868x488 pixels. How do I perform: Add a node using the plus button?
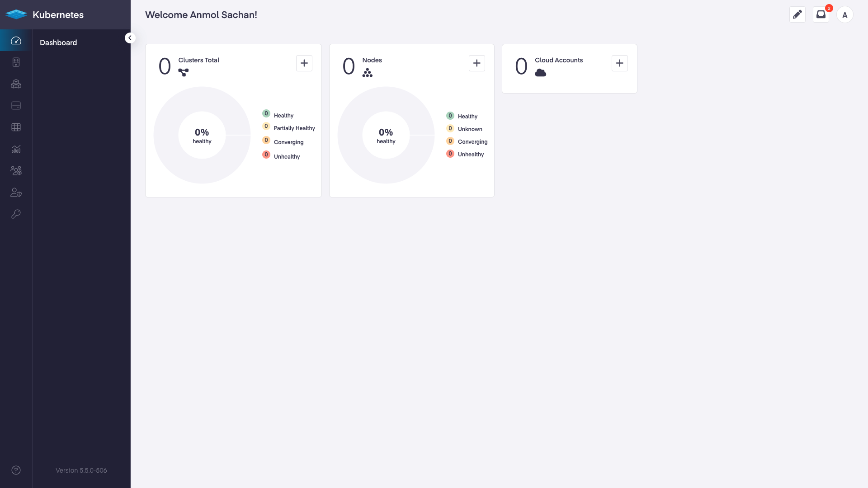[477, 63]
